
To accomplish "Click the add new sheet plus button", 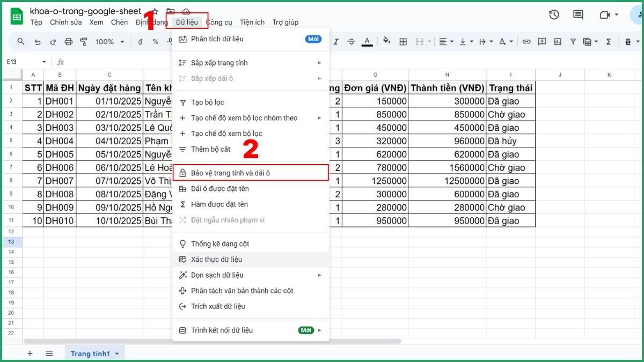I will tap(30, 353).
